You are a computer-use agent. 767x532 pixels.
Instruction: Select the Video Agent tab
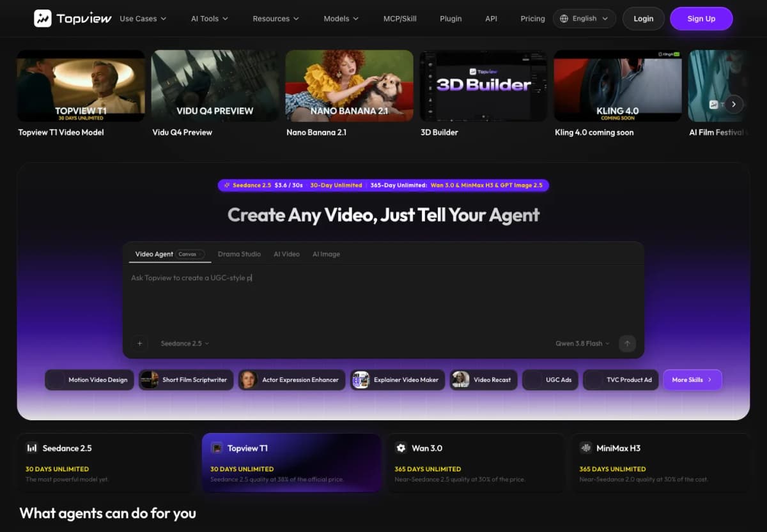click(154, 254)
